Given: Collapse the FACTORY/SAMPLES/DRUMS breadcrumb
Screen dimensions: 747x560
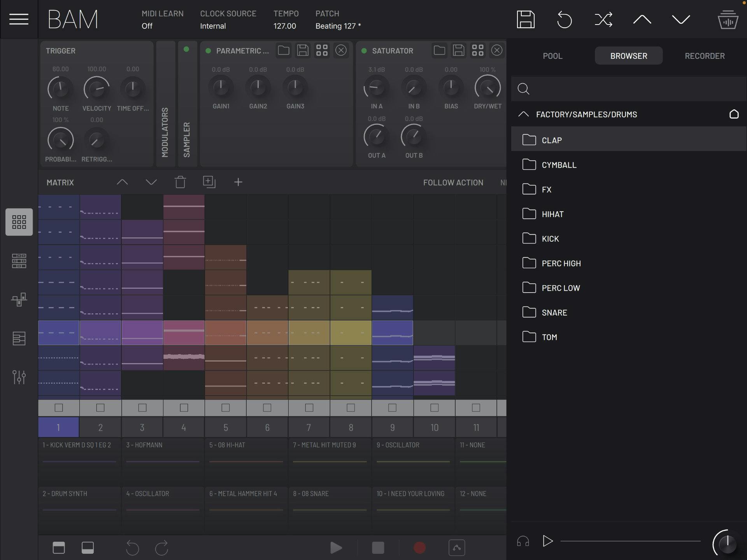Looking at the screenshot, I should pyautogui.click(x=524, y=114).
